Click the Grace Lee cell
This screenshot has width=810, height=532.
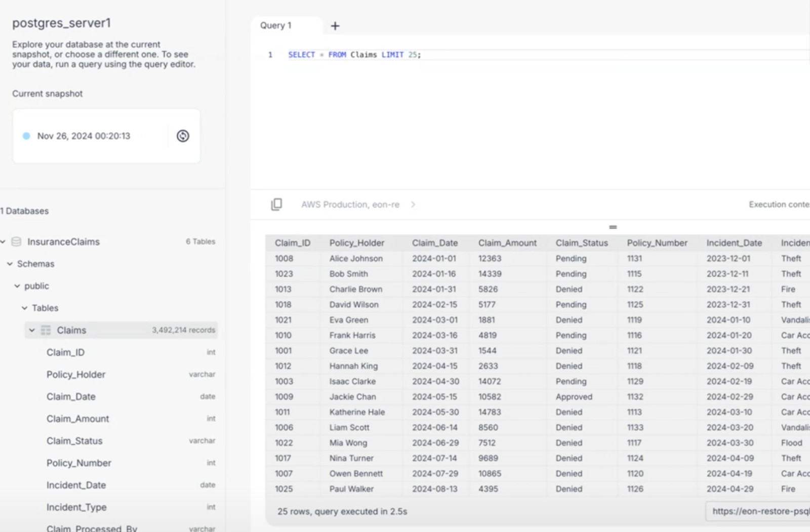click(x=349, y=351)
